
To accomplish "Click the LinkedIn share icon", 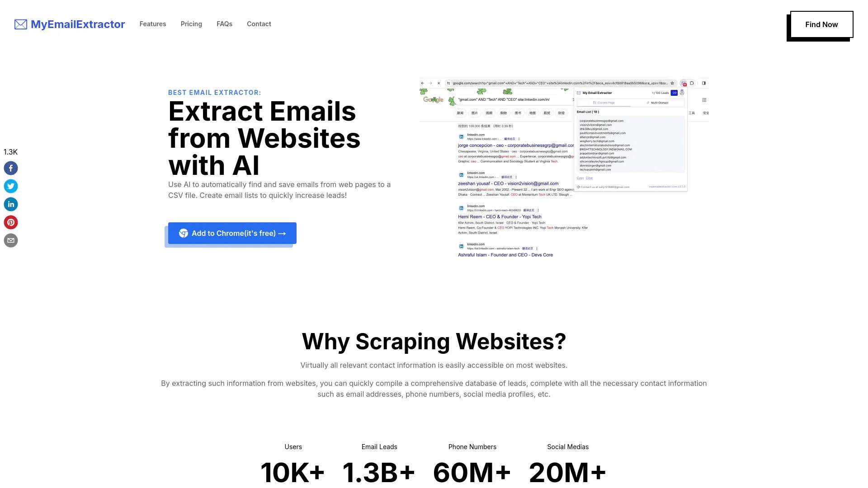I will (x=11, y=204).
